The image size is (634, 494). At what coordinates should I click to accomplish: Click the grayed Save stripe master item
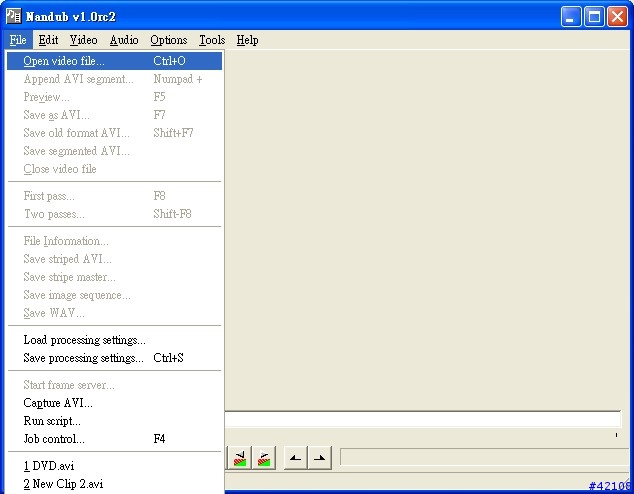[114, 277]
